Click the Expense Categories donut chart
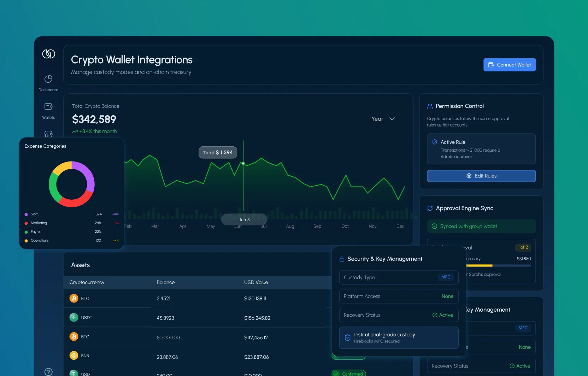 (72, 184)
